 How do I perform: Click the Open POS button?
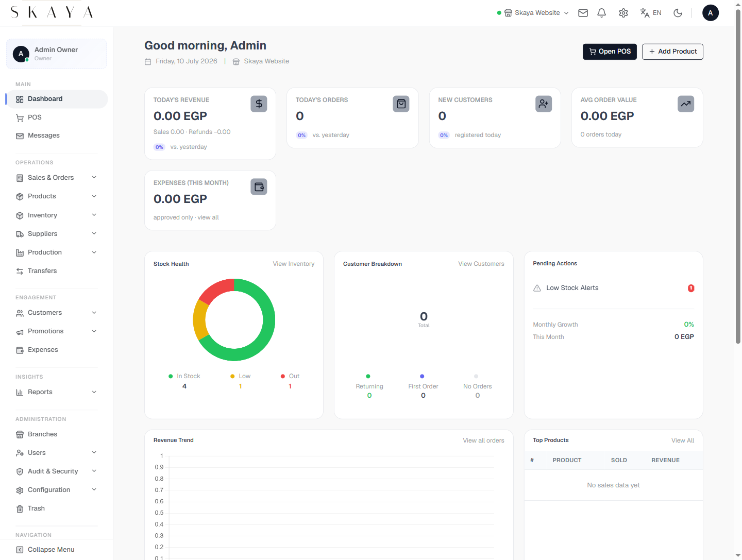(610, 52)
